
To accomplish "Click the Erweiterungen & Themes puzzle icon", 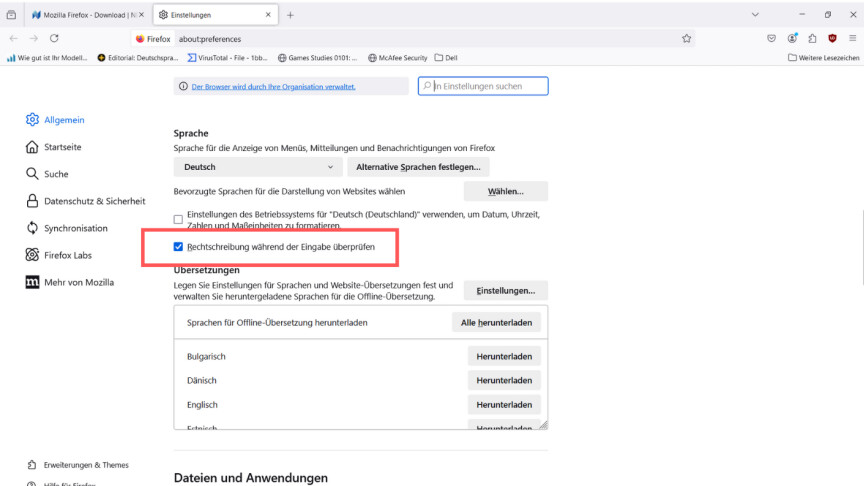I will (32, 465).
